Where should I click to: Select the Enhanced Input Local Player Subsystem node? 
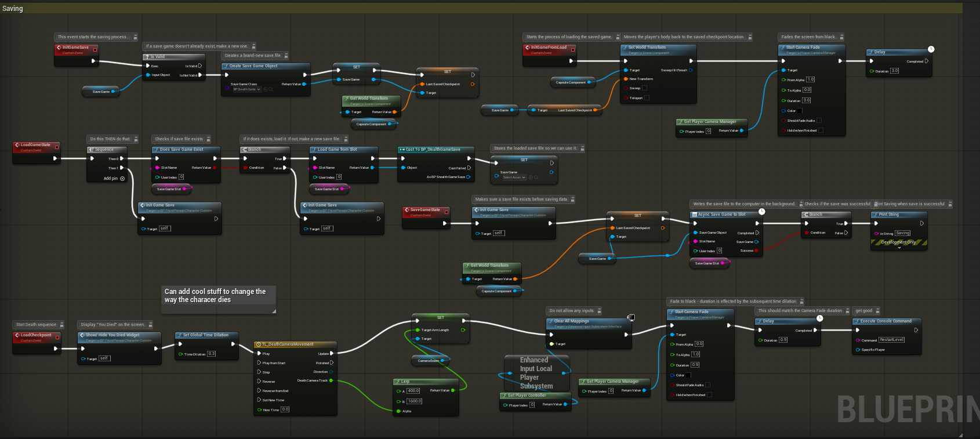tap(536, 373)
